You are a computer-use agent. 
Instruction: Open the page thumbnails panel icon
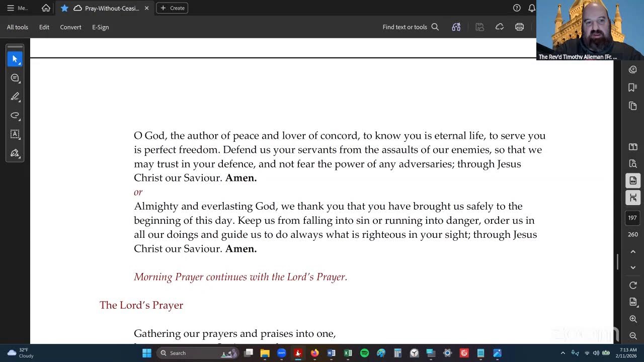point(633,106)
